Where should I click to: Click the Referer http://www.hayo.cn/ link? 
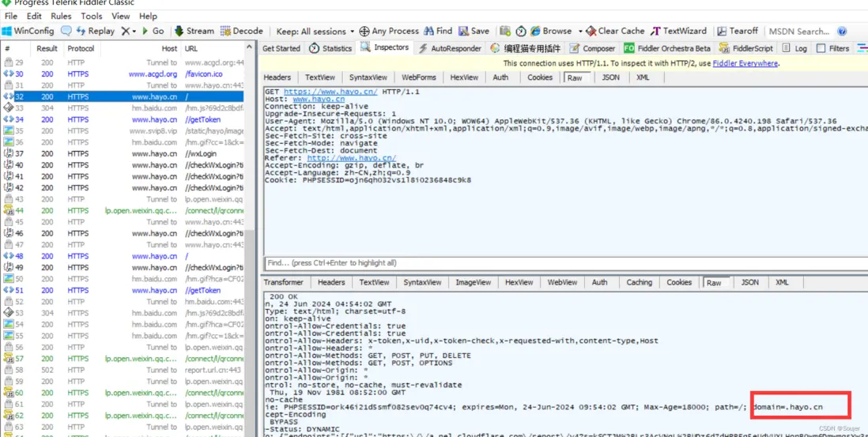tap(352, 158)
